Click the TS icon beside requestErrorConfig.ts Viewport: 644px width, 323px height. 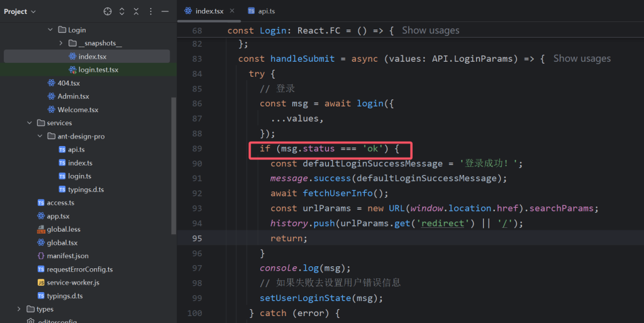(x=41, y=269)
